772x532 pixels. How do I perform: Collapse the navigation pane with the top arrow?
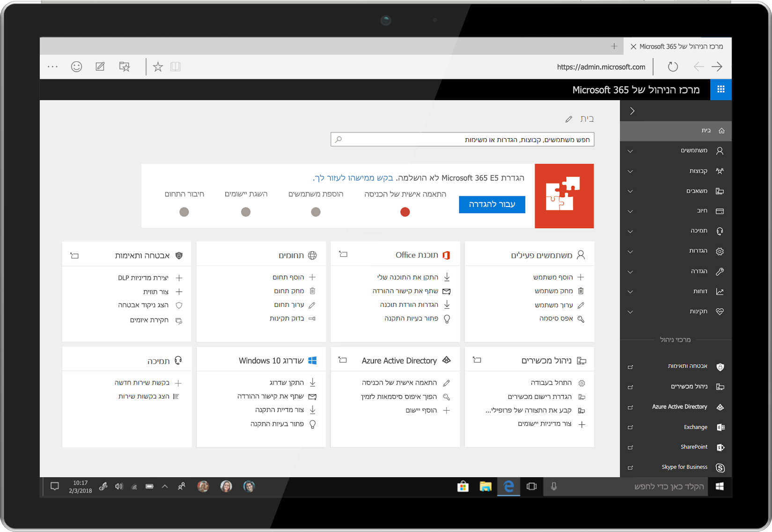pos(632,111)
